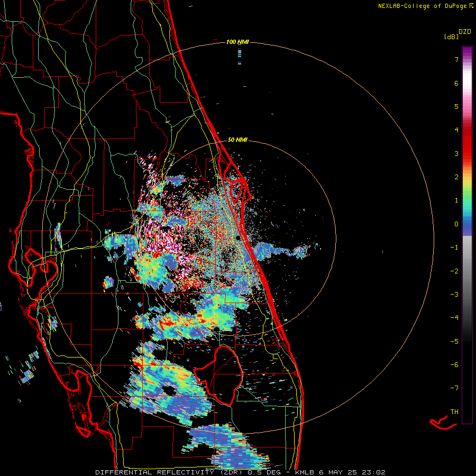
Task: Pick the gray -2 dB band on color bar
Action: [467, 271]
